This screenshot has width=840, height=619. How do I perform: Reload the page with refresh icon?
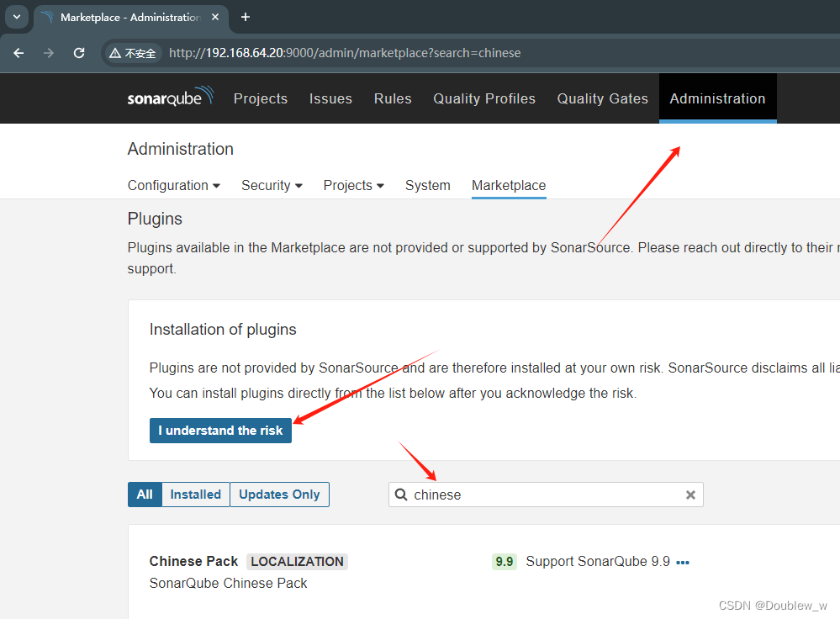click(79, 53)
